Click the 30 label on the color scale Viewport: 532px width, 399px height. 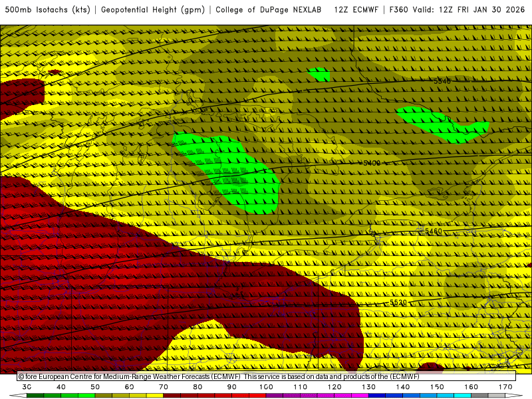click(x=27, y=387)
